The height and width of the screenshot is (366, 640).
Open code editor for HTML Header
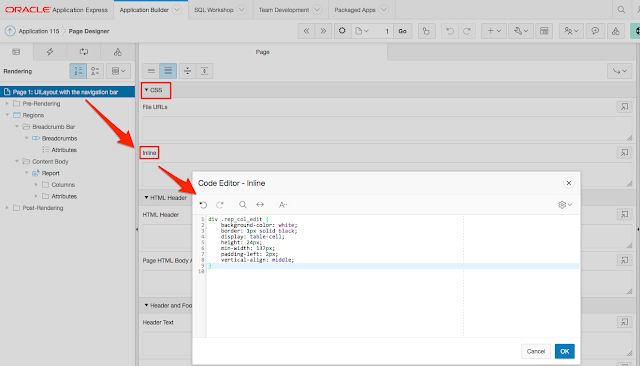click(624, 214)
